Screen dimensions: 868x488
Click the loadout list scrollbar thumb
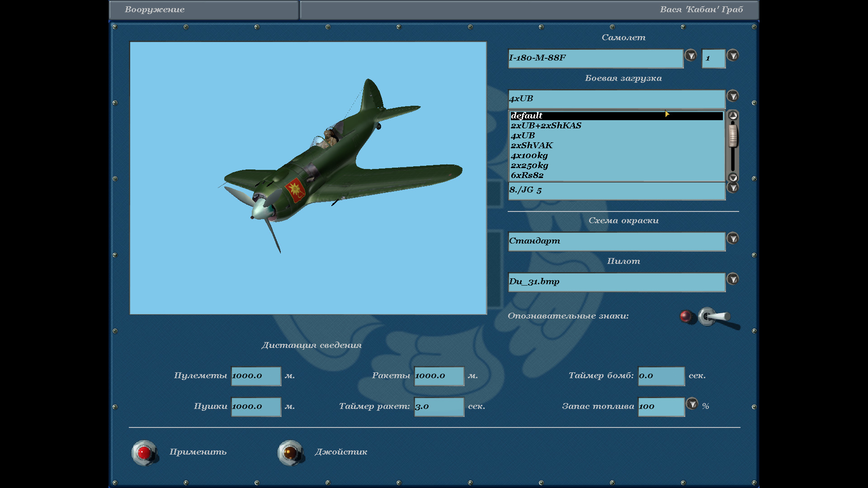tap(733, 135)
